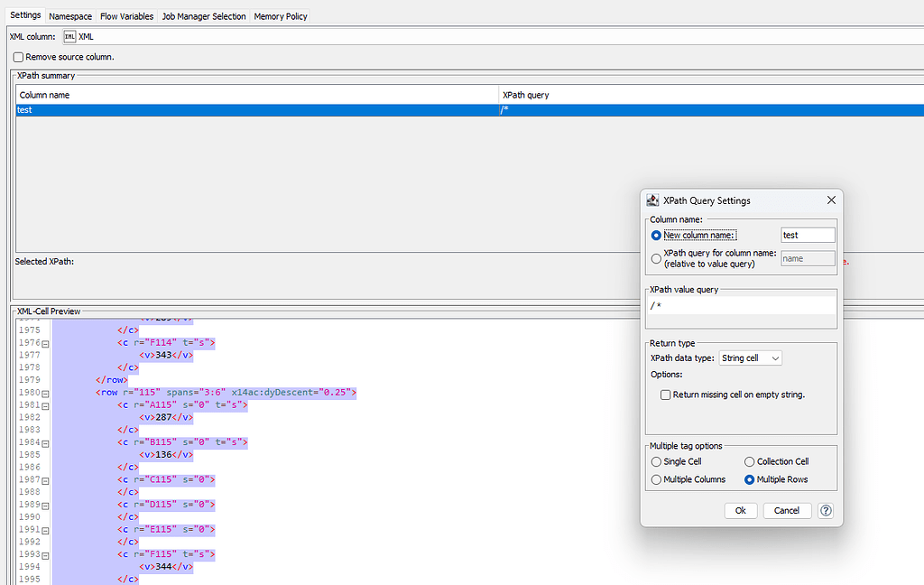Click the "test" column name field

click(x=808, y=235)
